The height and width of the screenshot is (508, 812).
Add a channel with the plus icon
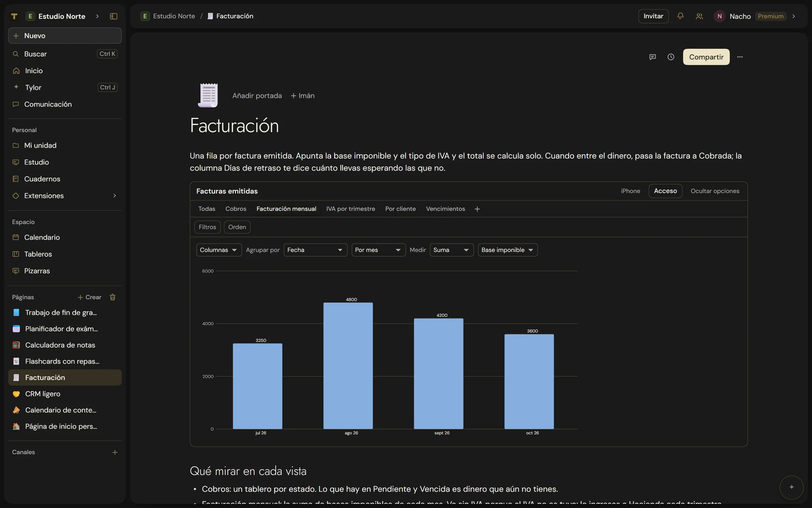[x=115, y=452]
